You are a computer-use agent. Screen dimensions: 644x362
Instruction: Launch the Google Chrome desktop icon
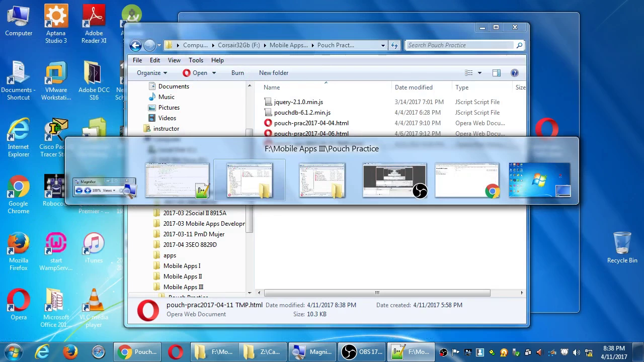[x=19, y=195]
